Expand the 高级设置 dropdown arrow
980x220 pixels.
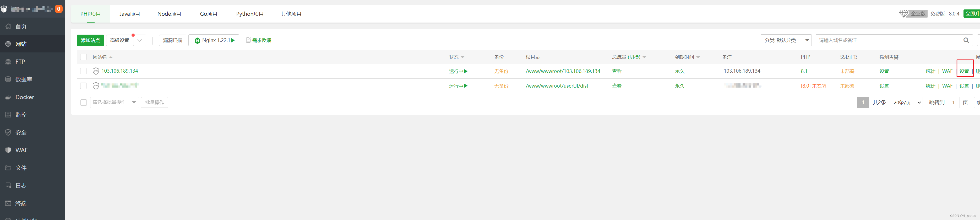(140, 40)
